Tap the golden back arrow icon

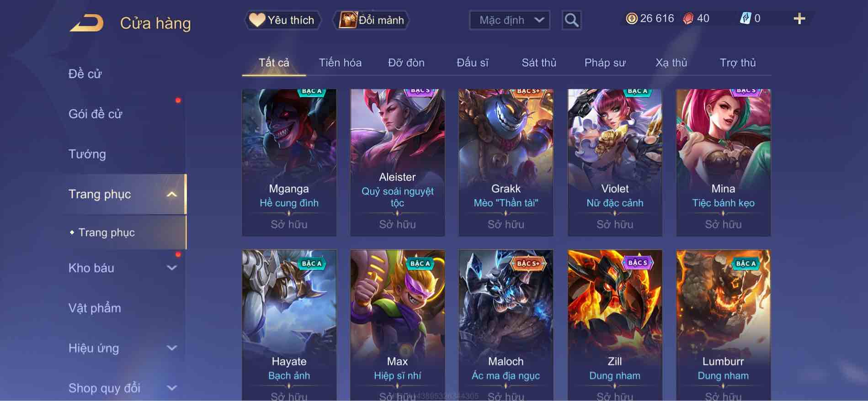pyautogui.click(x=87, y=23)
